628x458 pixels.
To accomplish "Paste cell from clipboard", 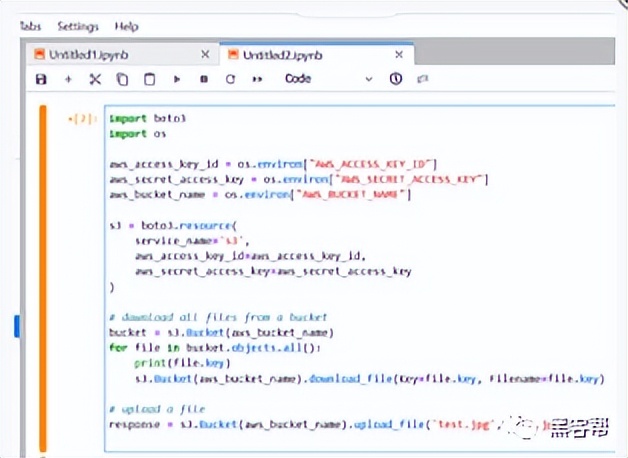I will tap(149, 79).
